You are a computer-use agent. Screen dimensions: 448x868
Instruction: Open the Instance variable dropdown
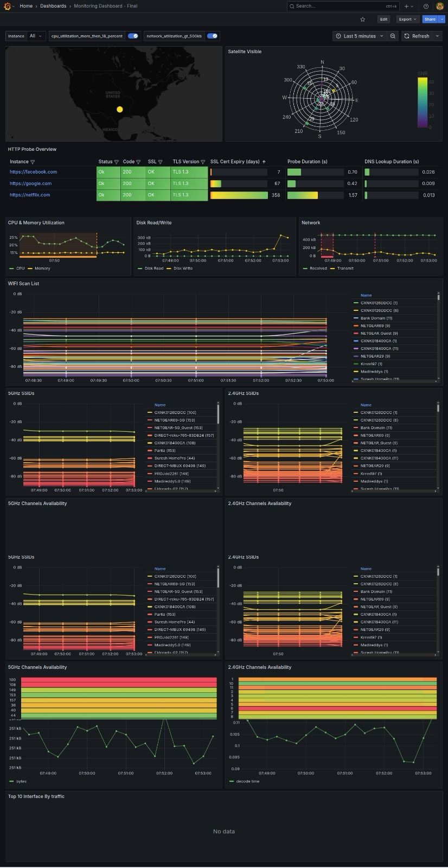tap(36, 36)
